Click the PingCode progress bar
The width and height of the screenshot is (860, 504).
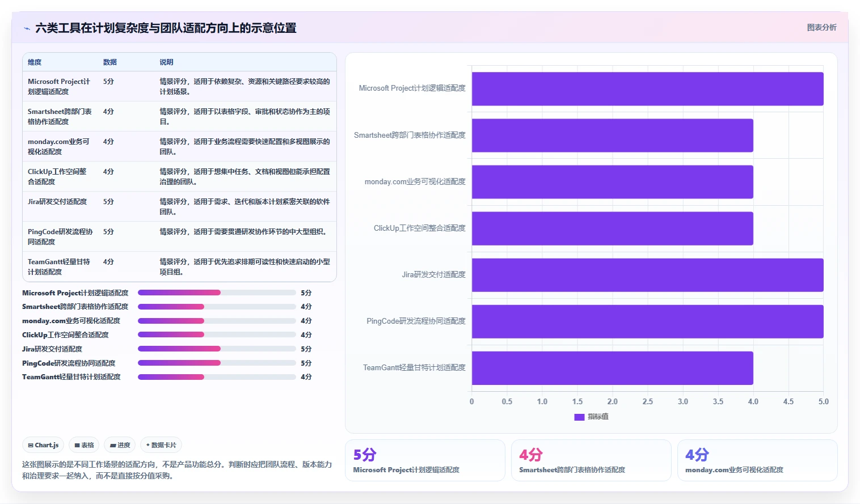[217, 363]
